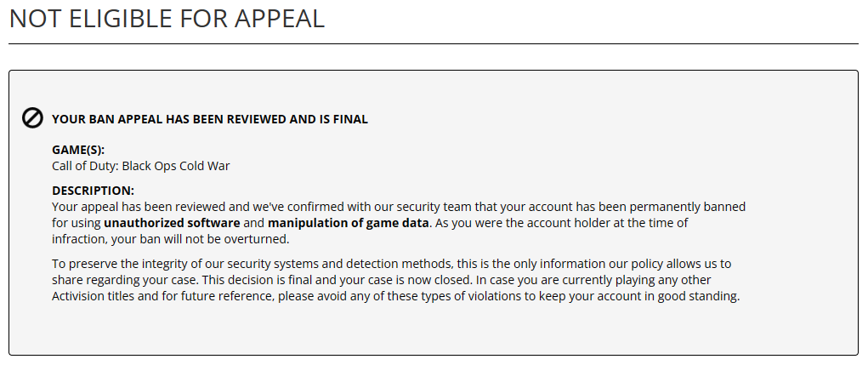Click the bold manipulation of game data text
The image size is (868, 365).
click(x=349, y=223)
